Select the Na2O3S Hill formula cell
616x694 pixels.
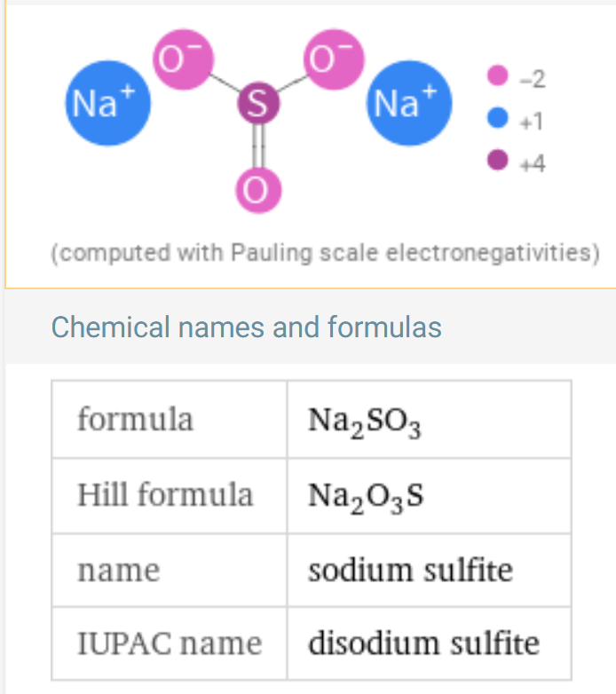click(x=429, y=496)
